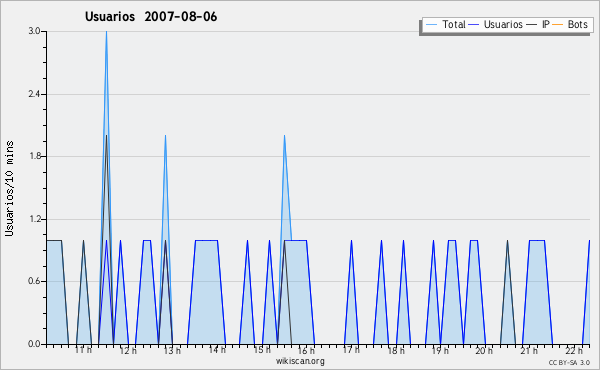Viewport: 600px width, 370px height.
Task: Click the chart title 'Usuarios 2007-08-06'
Action: pos(151,17)
